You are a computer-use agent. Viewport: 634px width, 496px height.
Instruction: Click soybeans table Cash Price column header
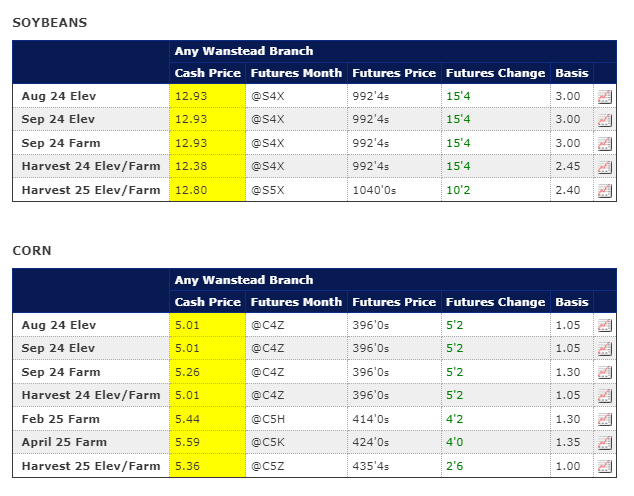tap(207, 73)
